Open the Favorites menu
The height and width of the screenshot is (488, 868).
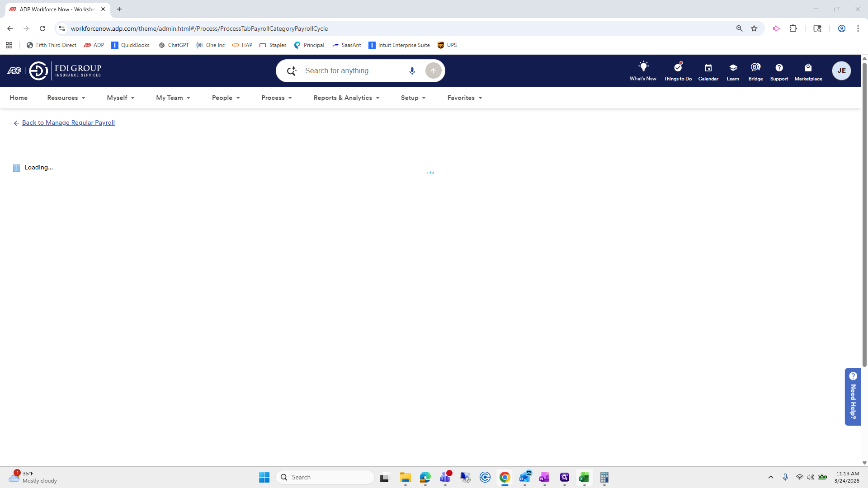pyautogui.click(x=464, y=98)
